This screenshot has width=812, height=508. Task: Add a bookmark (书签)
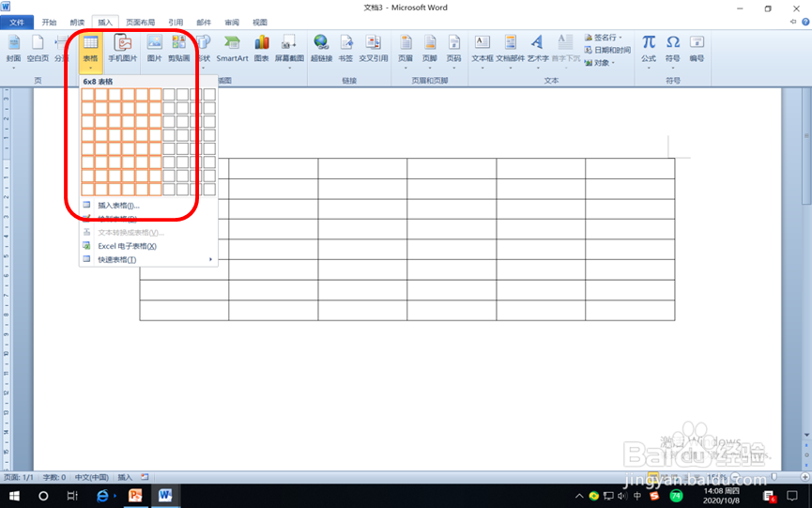(345, 49)
